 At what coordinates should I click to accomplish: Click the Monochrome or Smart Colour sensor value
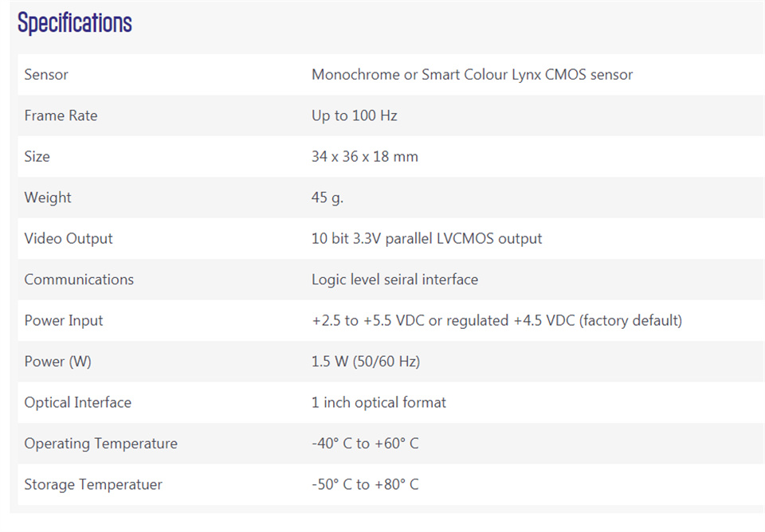pyautogui.click(x=472, y=75)
